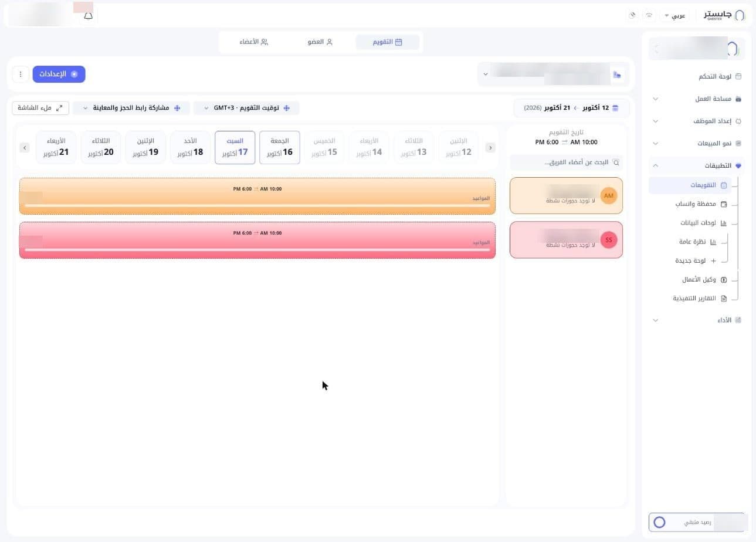This screenshot has height=542, width=756.
Task: Open لوحة التحكم dashboard in sidebar
Action: [x=720, y=76]
